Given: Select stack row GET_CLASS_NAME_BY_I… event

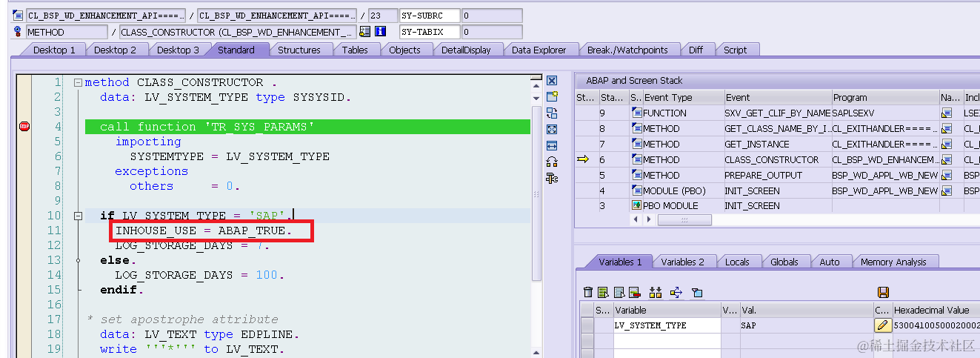Looking at the screenshot, I should pos(777,128).
